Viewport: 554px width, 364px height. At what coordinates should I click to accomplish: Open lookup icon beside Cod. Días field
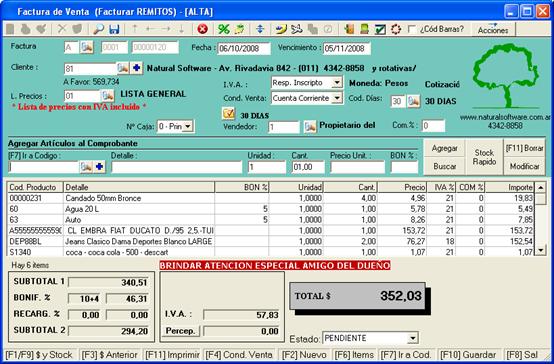pos(413,101)
